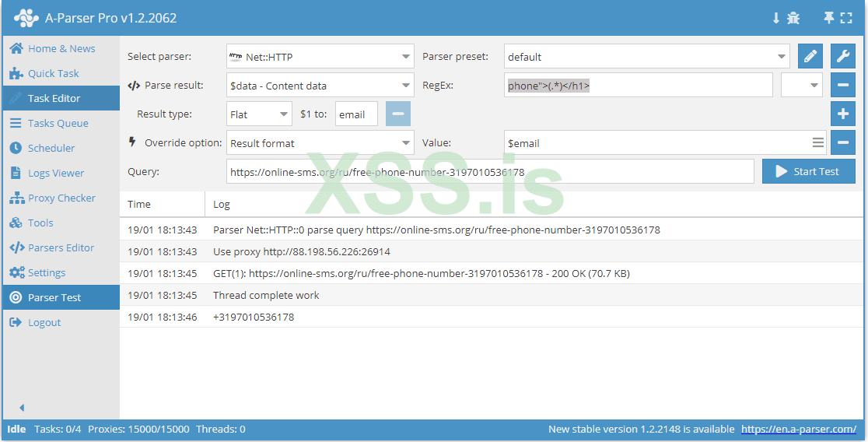Image resolution: width=868 pixels, height=442 pixels.
Task: Select the 'GET(1)' 200 OK log row
Action: click(492, 273)
